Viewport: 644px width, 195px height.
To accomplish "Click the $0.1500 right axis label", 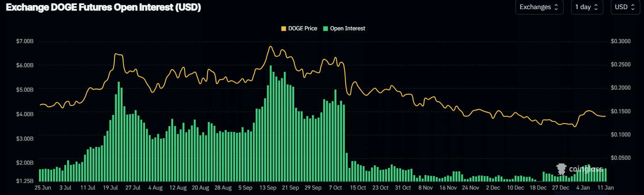I will (x=620, y=112).
